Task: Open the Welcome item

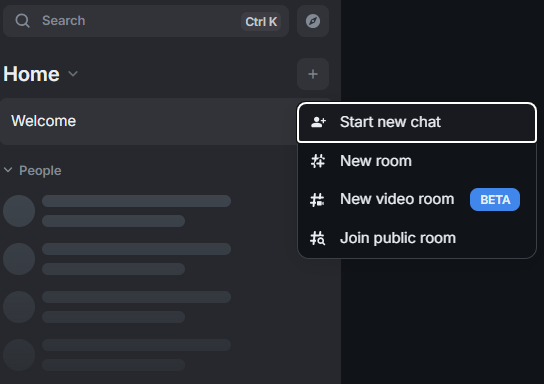Action: pyautogui.click(x=148, y=121)
